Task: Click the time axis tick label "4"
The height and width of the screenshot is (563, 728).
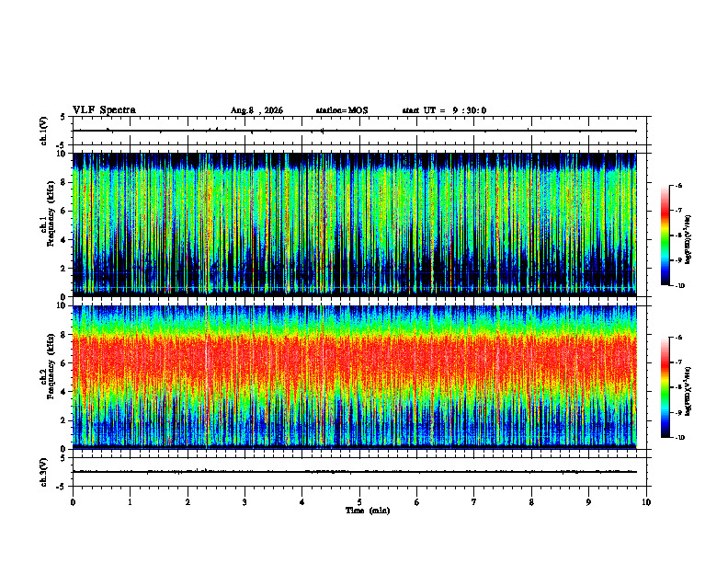Action: 301,502
